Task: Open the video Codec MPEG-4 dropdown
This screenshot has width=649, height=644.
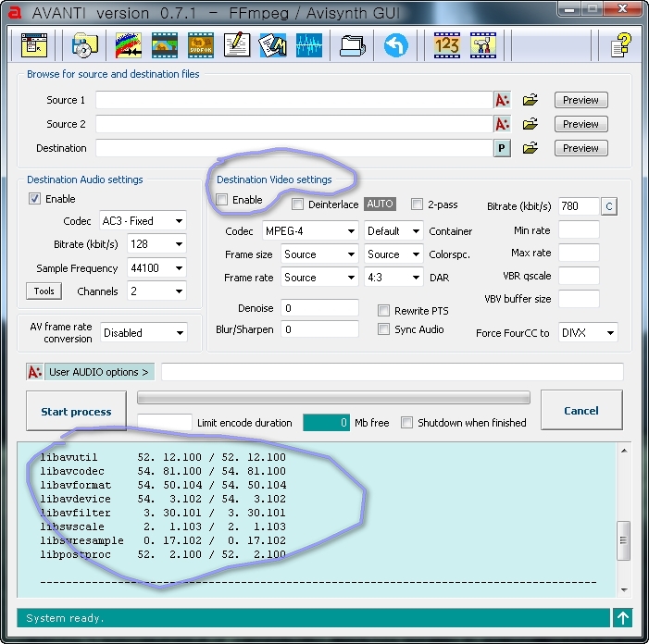Action: [x=310, y=230]
